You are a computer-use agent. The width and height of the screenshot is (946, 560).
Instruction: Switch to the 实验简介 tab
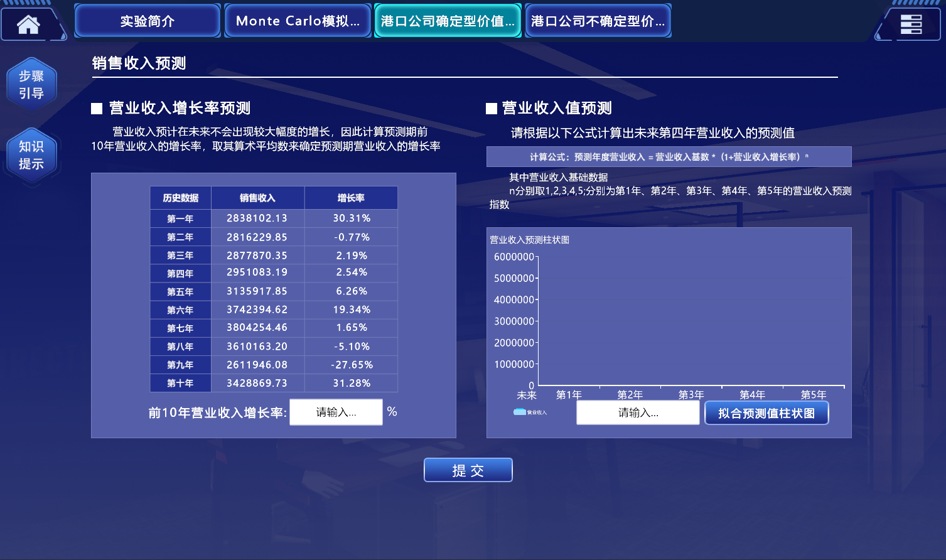[x=148, y=21]
